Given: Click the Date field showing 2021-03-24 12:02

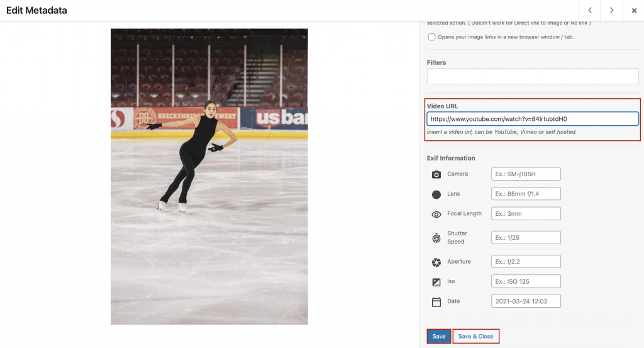Looking at the screenshot, I should point(526,301).
